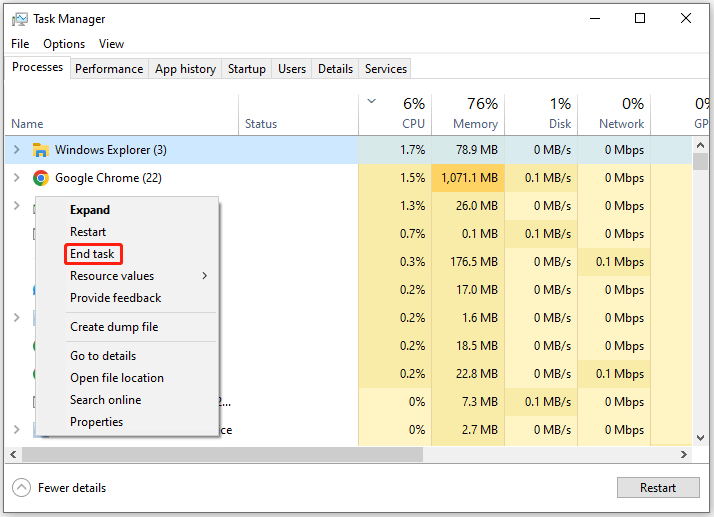Click the Task Manager title bar icon
Viewport: 714px width, 517px height.
(20, 19)
